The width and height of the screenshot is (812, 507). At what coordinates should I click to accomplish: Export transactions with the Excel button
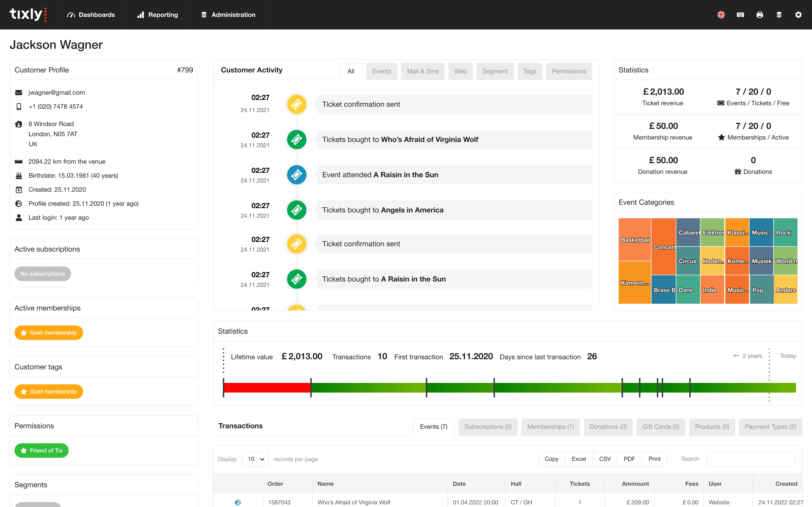[x=579, y=459]
